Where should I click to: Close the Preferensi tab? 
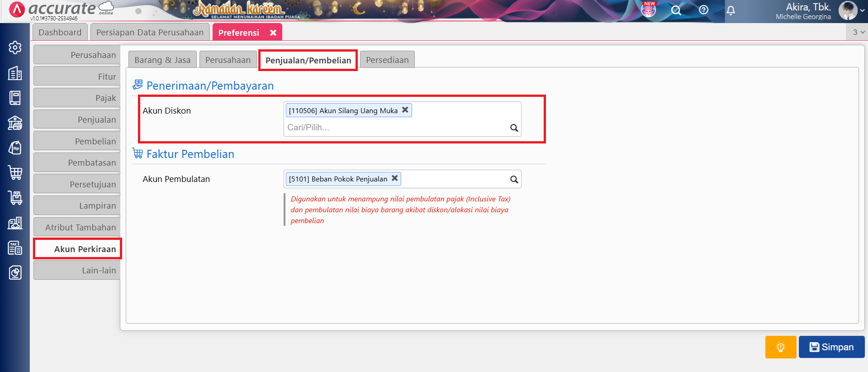(x=273, y=33)
